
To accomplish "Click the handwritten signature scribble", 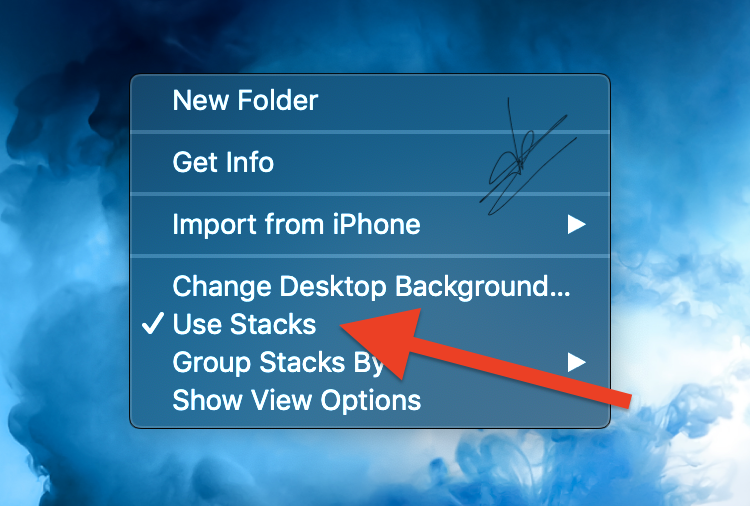I will click(x=528, y=158).
